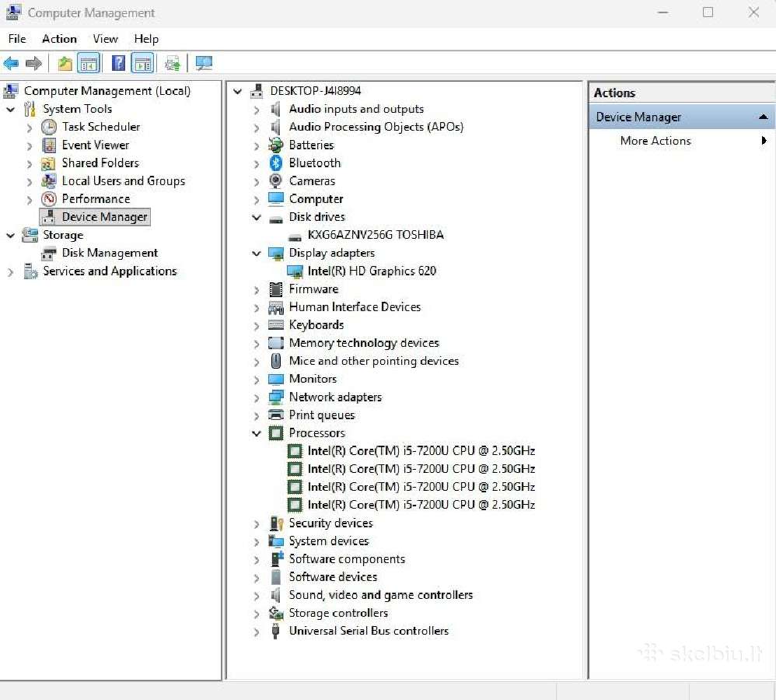This screenshot has height=700, width=776.
Task: Open the Action menu
Action: pyautogui.click(x=59, y=39)
